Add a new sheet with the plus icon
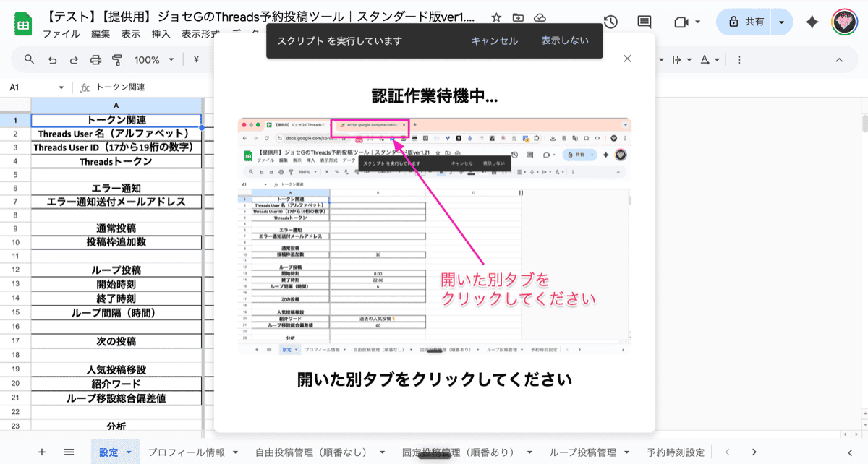 (x=41, y=452)
